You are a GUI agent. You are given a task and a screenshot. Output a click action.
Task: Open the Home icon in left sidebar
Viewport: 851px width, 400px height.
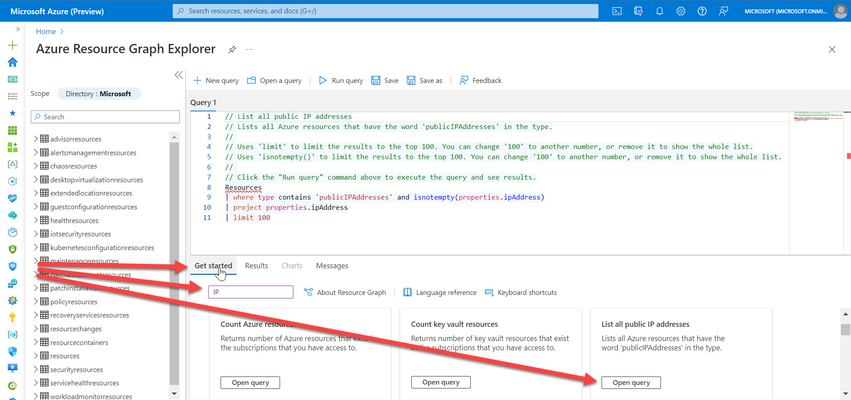[x=12, y=62]
